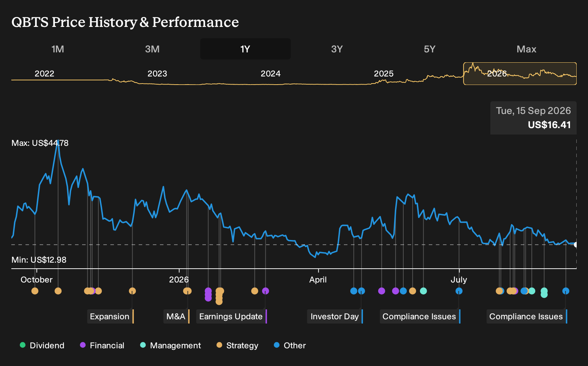Click the Strategy dot under the Max price peak
588x366 pixels.
[58, 291]
